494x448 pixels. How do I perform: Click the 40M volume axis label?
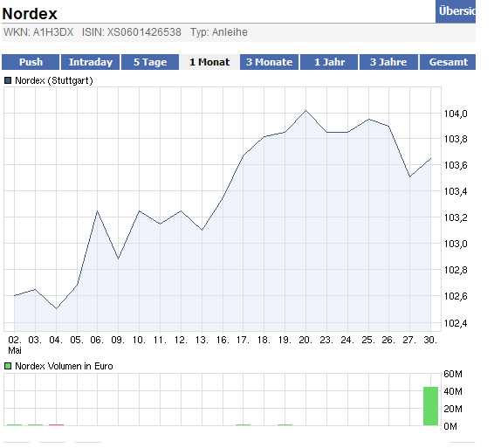tap(453, 391)
